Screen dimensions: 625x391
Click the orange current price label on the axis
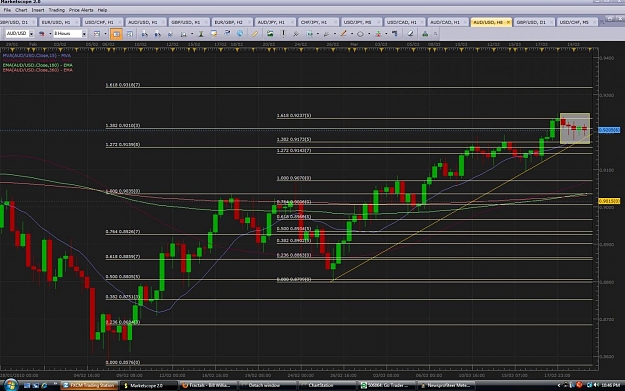609,201
